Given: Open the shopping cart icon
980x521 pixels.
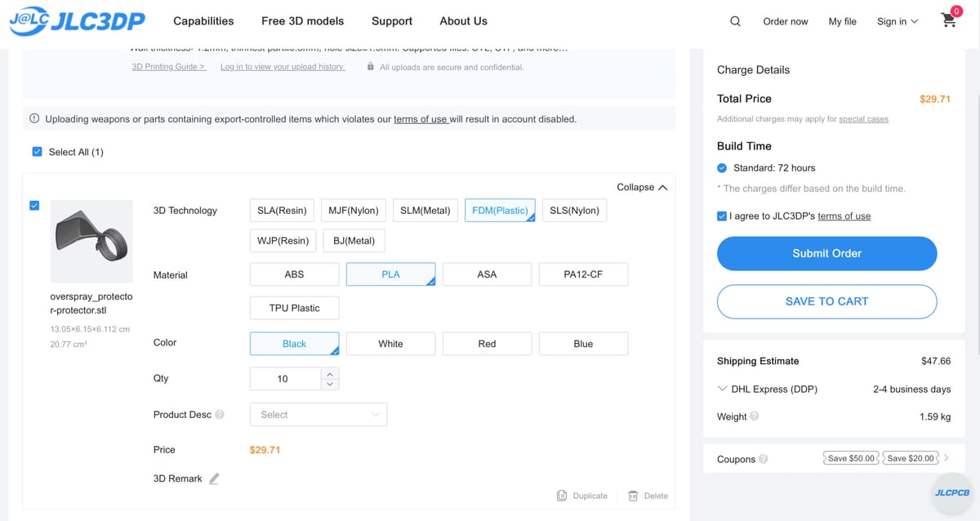Looking at the screenshot, I should click(949, 20).
